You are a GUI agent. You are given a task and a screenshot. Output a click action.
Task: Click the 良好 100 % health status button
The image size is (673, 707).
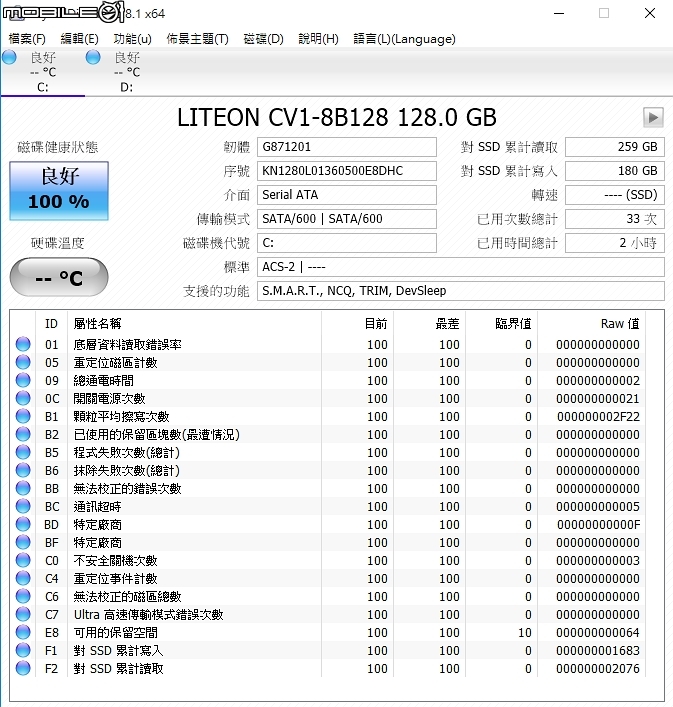point(59,191)
